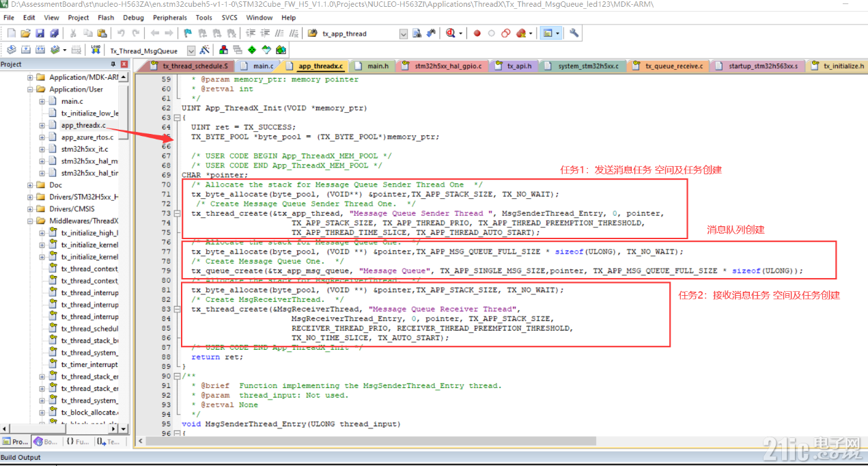This screenshot has width=868, height=466.
Task: Rebuild all target files
Action: click(x=40, y=50)
